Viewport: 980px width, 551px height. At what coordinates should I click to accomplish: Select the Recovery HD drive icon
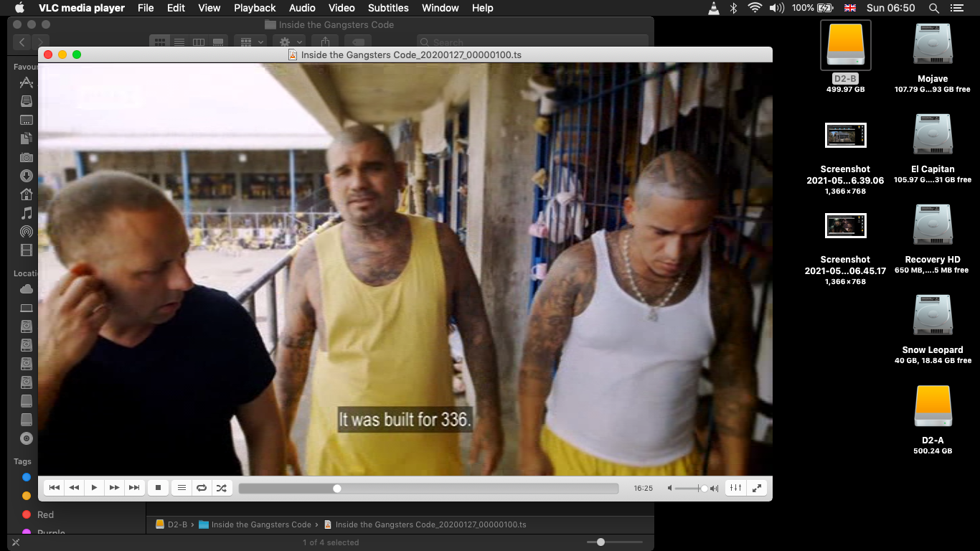(x=933, y=225)
